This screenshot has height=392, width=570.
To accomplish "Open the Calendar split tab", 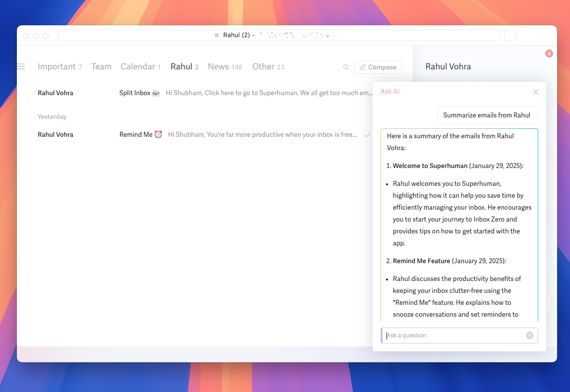I will 140,67.
